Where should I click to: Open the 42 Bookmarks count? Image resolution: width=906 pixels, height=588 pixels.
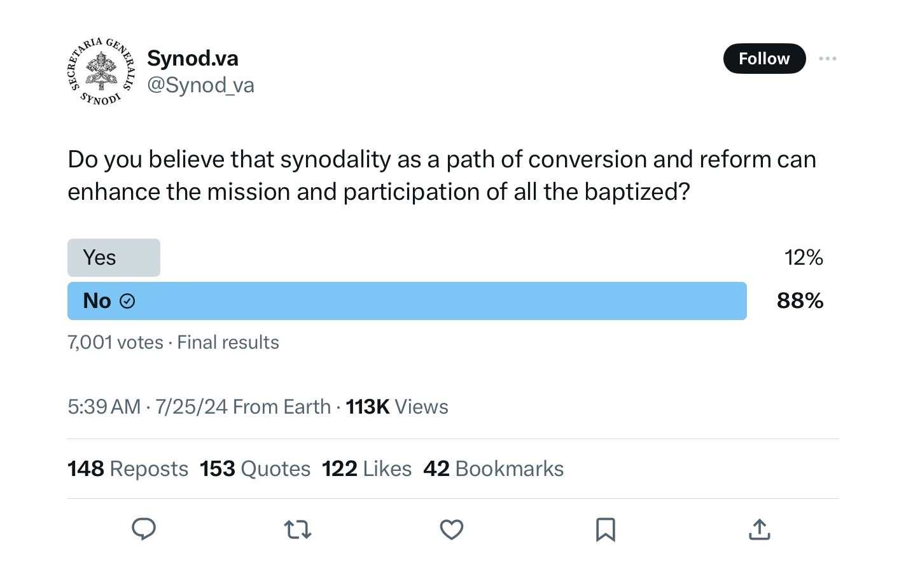coord(494,469)
